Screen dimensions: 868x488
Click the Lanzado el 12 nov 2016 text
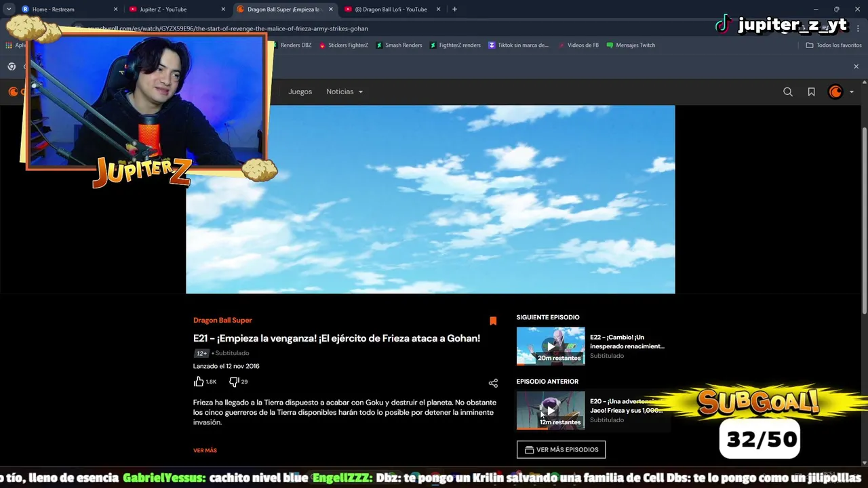(x=226, y=366)
